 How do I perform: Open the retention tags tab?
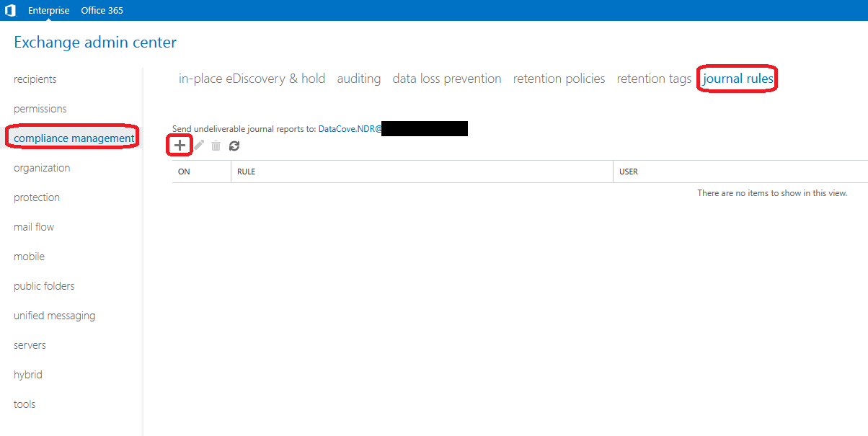pos(654,79)
